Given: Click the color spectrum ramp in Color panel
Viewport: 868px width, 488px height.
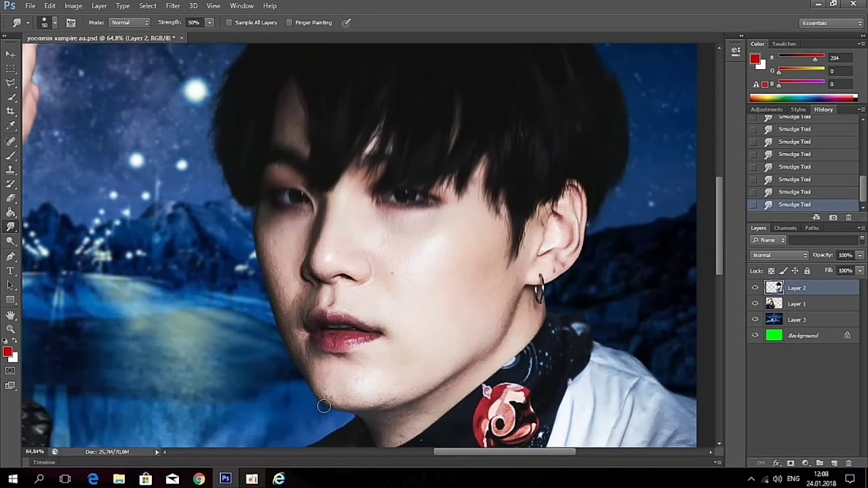Looking at the screenshot, I should 804,98.
